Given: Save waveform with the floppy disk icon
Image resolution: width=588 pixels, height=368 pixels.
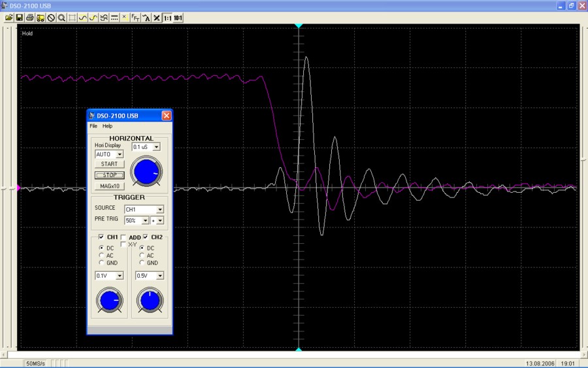Looking at the screenshot, I should (x=19, y=18).
